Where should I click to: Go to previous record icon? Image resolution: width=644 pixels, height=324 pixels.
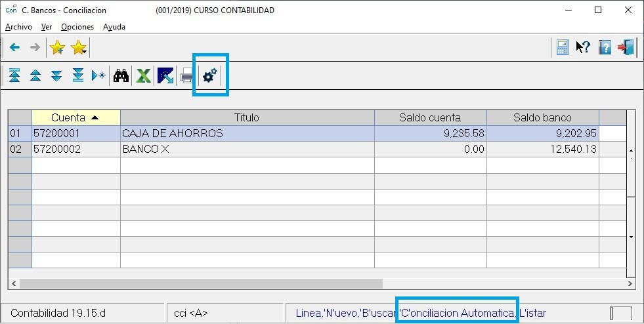coord(35,75)
